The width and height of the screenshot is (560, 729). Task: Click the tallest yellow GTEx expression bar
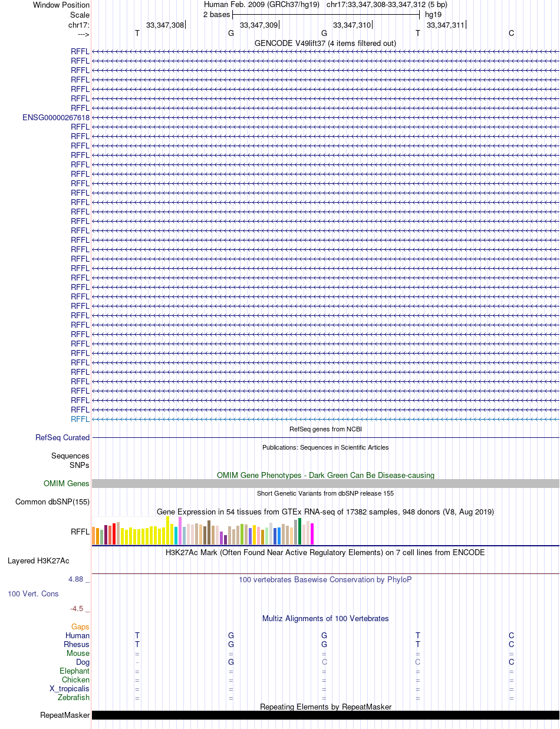tap(168, 530)
